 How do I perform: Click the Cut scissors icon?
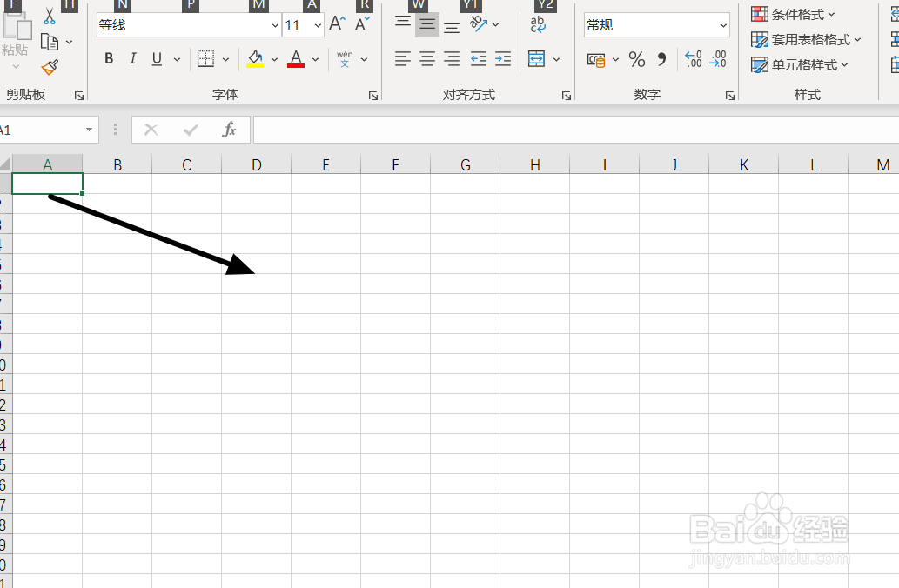tap(50, 17)
